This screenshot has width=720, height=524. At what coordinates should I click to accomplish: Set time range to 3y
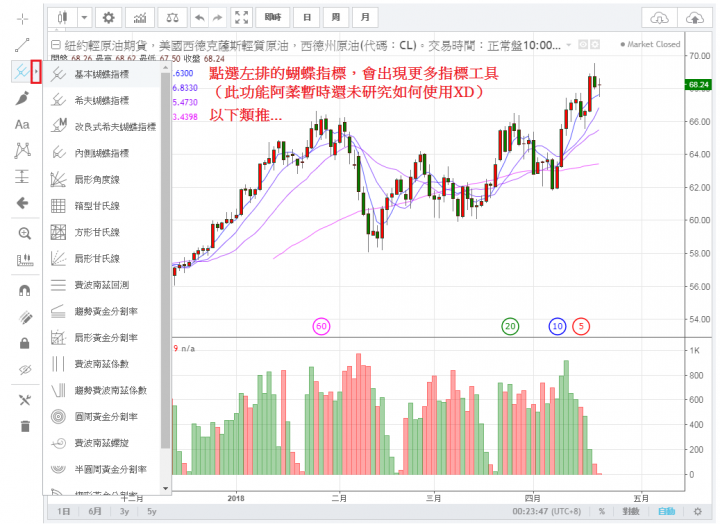point(124,511)
